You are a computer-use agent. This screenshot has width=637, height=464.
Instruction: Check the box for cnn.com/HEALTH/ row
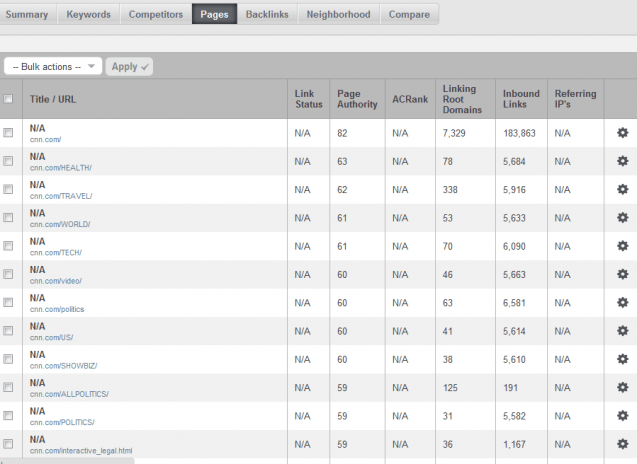coord(8,161)
